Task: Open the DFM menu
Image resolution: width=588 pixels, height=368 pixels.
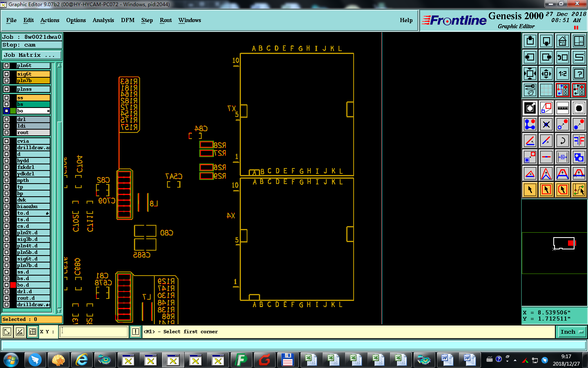Action: tap(128, 20)
